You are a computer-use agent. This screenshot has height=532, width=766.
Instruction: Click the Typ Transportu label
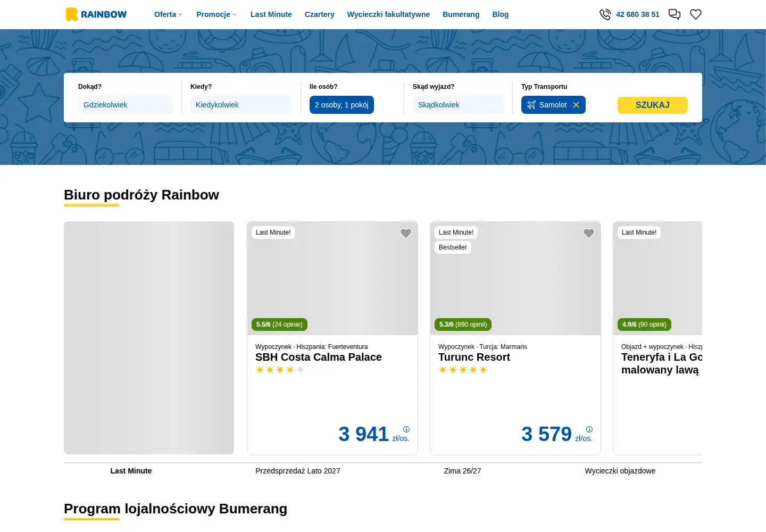pos(544,87)
